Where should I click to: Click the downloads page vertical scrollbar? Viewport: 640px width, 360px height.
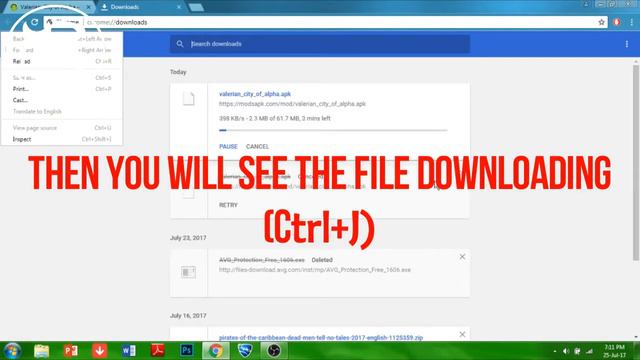[636, 162]
